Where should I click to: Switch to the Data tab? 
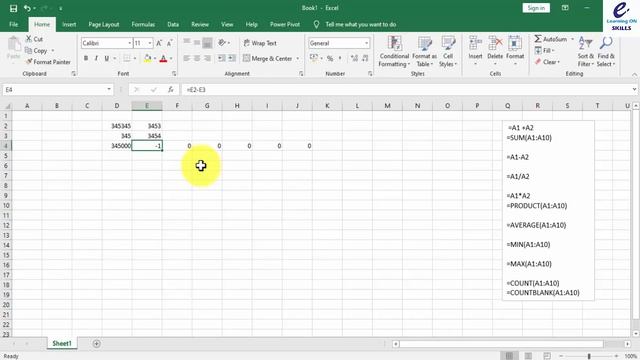[x=173, y=24]
